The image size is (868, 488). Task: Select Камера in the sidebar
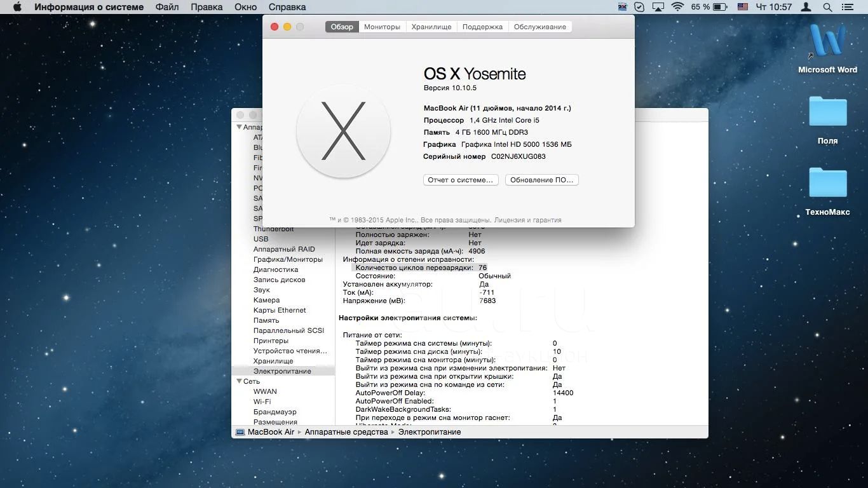pos(266,300)
